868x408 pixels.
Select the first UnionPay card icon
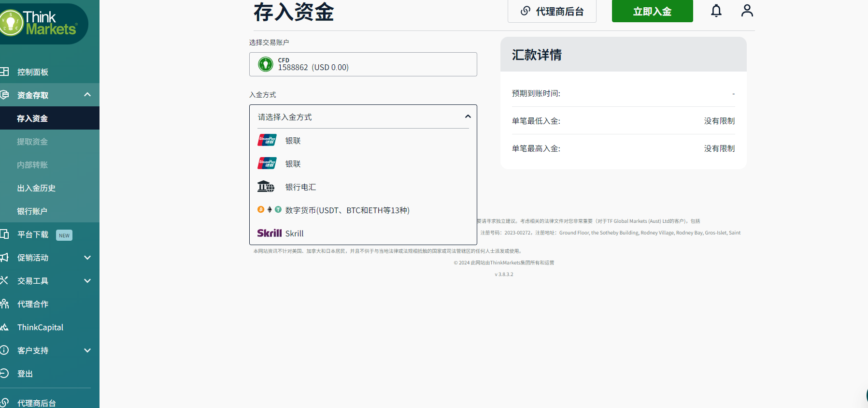tap(267, 140)
